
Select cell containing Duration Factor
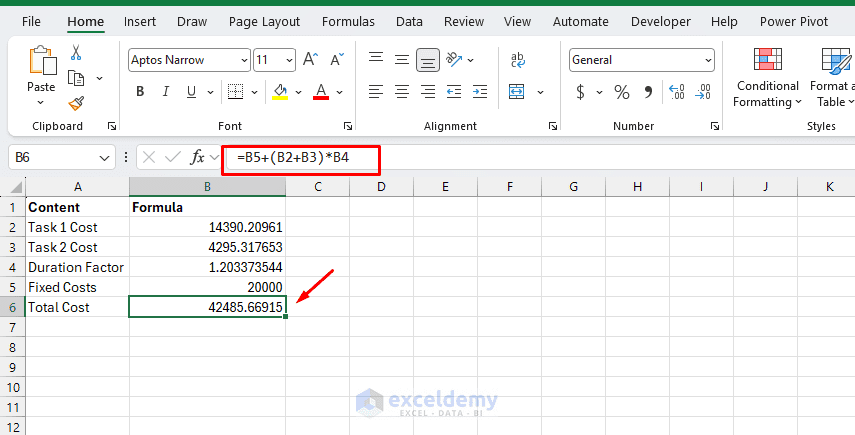[x=77, y=267]
